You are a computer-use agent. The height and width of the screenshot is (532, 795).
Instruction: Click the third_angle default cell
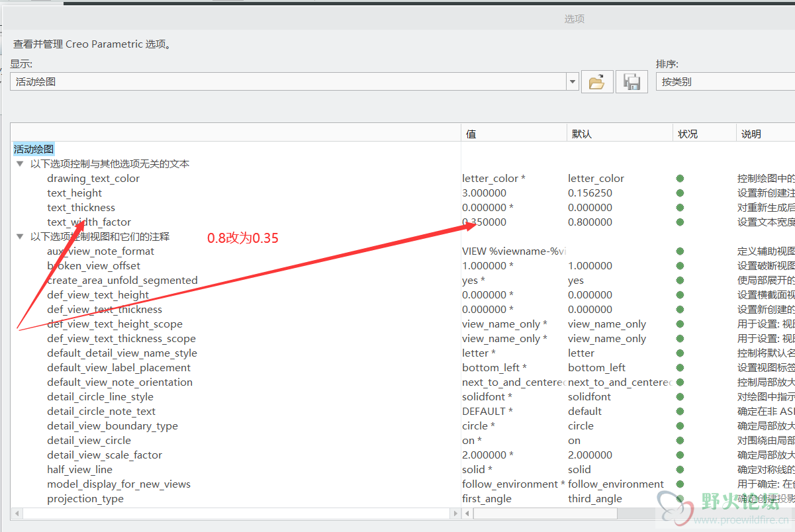595,499
